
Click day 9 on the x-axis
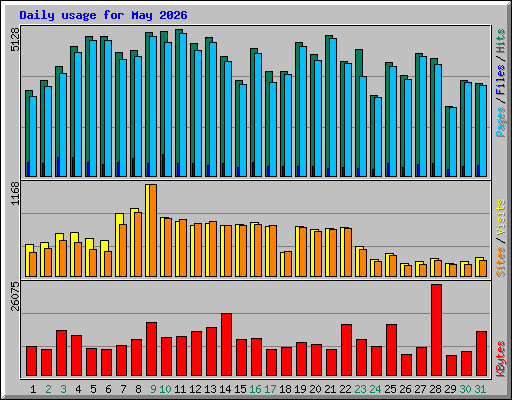[153, 389]
